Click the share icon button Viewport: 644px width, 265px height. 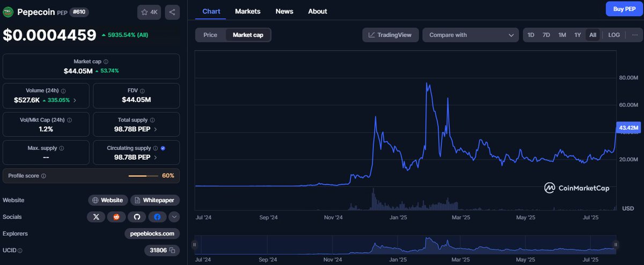coord(172,12)
